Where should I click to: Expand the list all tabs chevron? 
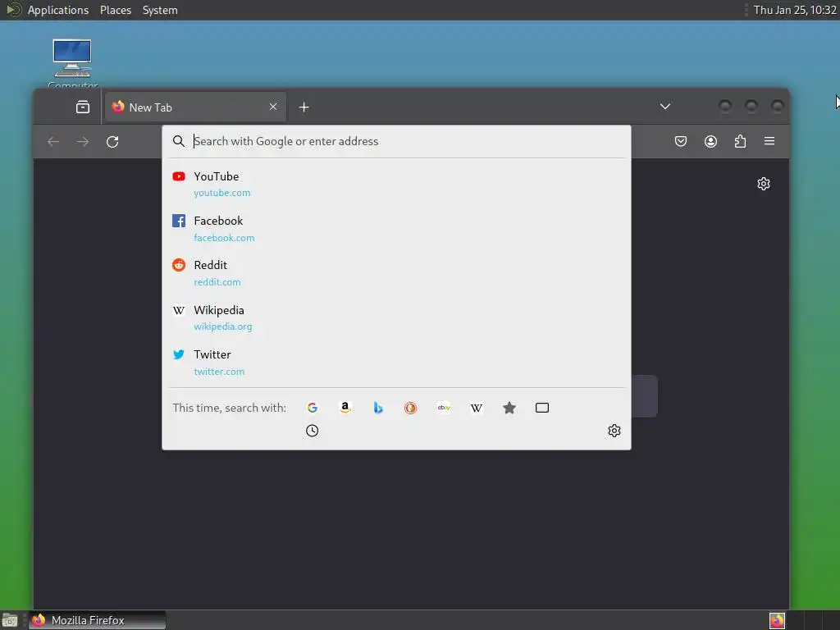[664, 106]
